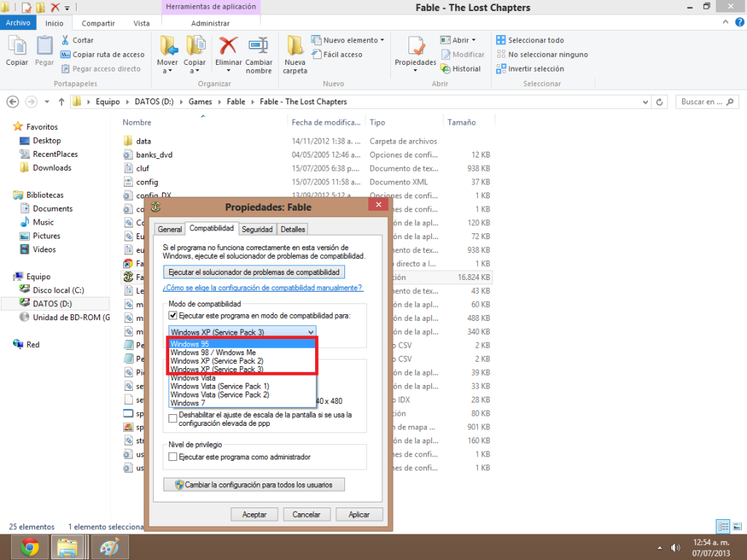Click Aceptar in the properties dialog

click(x=255, y=514)
